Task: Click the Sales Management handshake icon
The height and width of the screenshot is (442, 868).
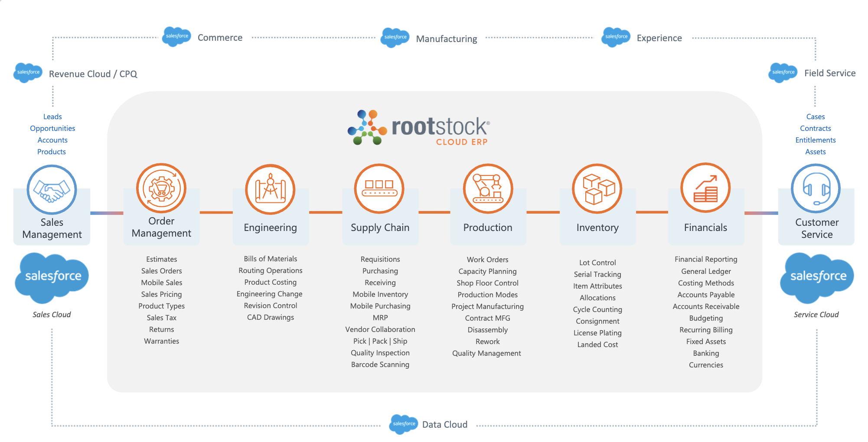Action: pyautogui.click(x=52, y=189)
